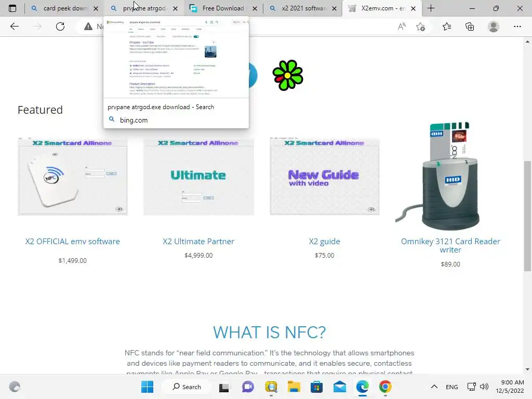The width and height of the screenshot is (532, 399).
Task: Open the Favorites list
Action: click(x=447, y=26)
